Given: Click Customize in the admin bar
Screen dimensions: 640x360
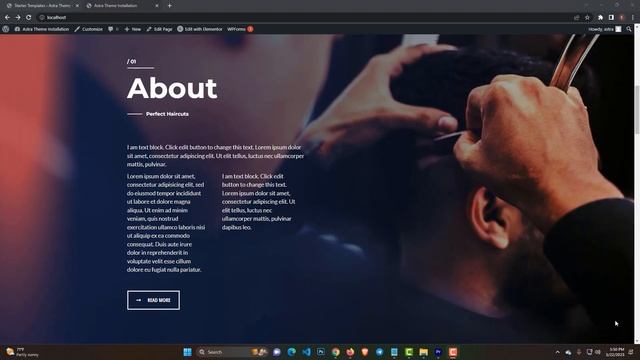Looking at the screenshot, I should point(89,29).
